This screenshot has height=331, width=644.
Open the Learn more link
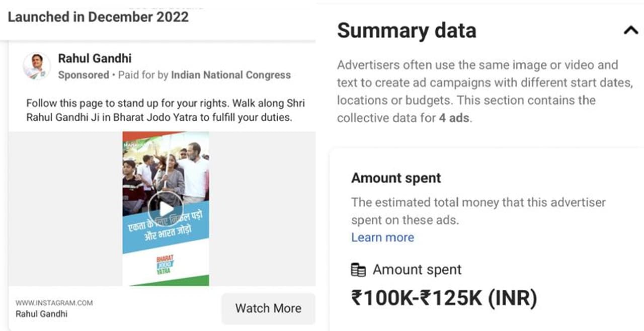pyautogui.click(x=382, y=237)
